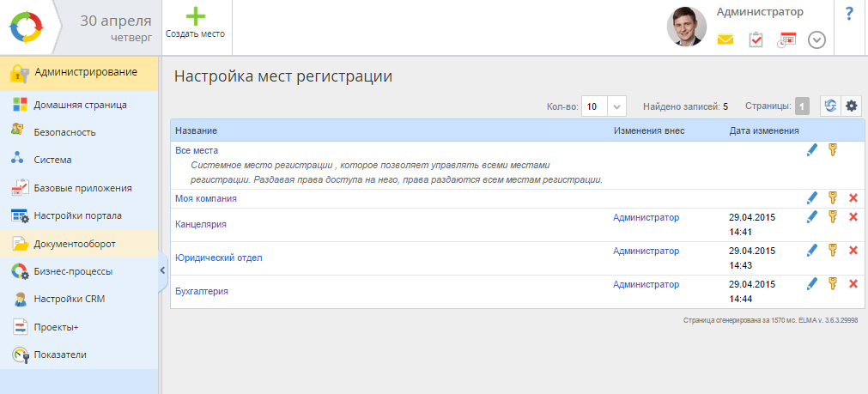868x394 pixels.
Task: Open the calendar icon in header
Action: tap(786, 40)
